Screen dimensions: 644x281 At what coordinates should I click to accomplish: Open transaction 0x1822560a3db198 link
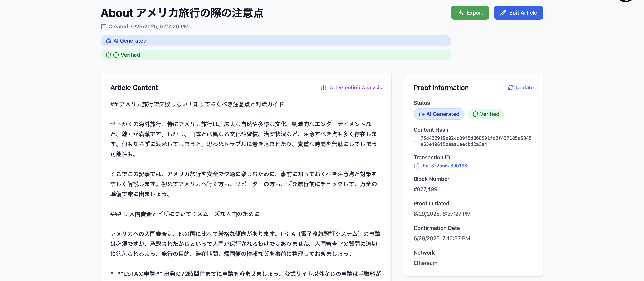tap(445, 166)
